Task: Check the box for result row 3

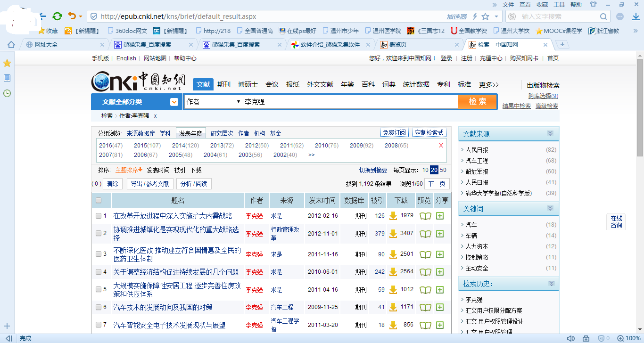Action: (x=99, y=254)
